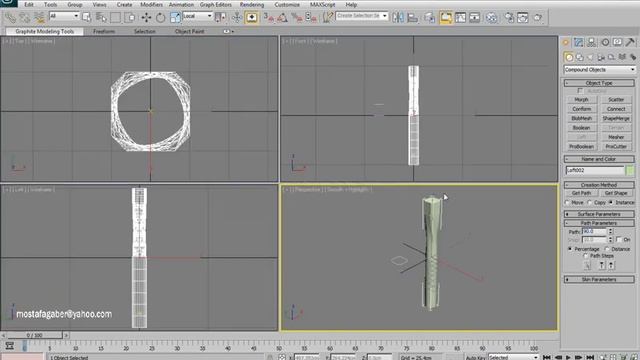Viewport: 640px width, 360px height.
Task: Select the Shapes category icon
Action: [x=580, y=57]
